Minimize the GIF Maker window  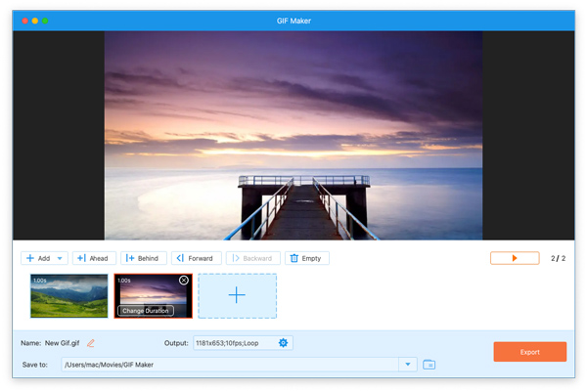35,21
